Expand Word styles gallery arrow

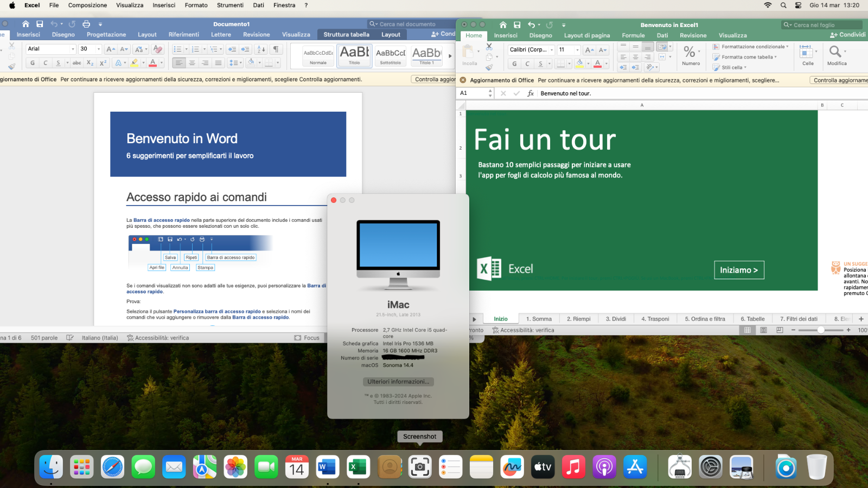click(450, 55)
